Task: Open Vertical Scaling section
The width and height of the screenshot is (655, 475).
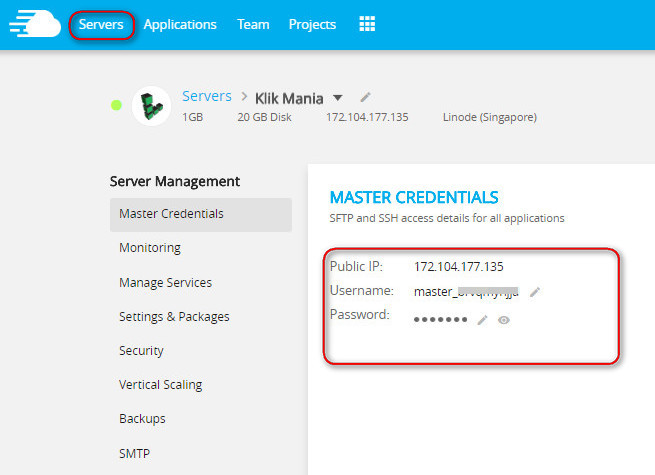Action: click(160, 384)
